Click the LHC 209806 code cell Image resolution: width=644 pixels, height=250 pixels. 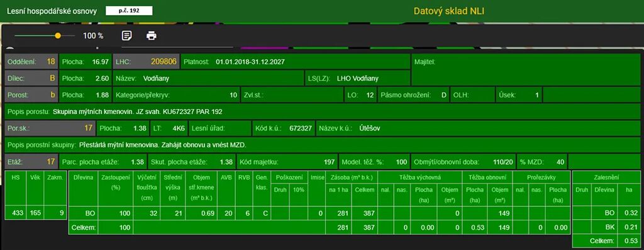coord(146,62)
